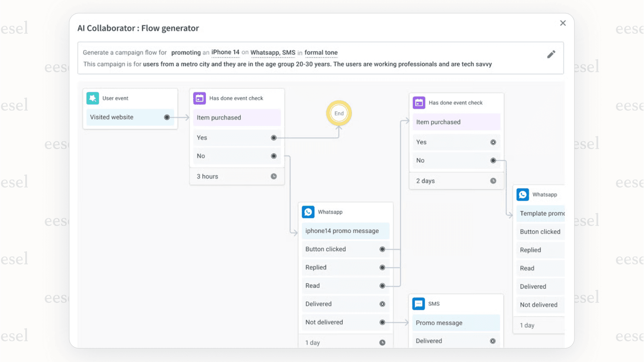Click the formal tone option
The image size is (644, 362).
click(321, 52)
